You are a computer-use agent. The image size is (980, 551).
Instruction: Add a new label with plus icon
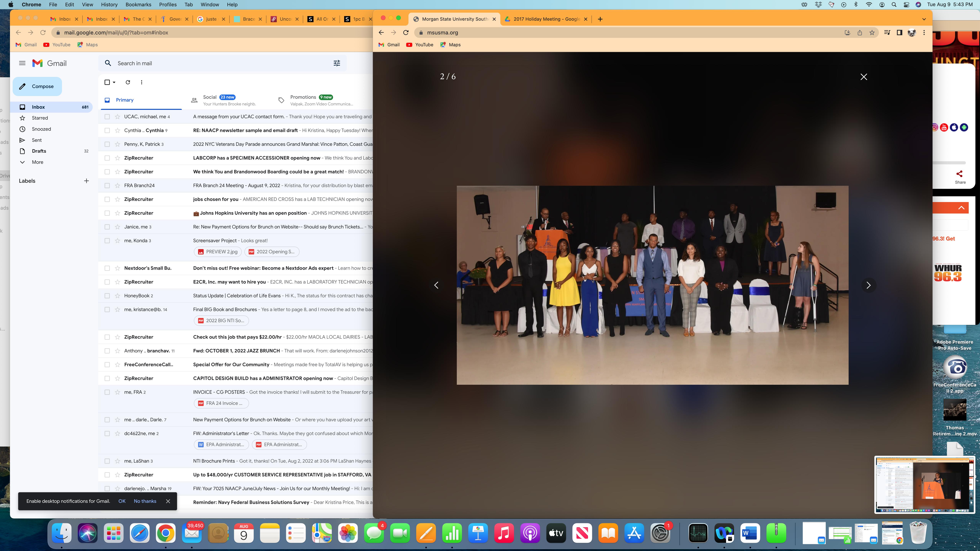(86, 181)
